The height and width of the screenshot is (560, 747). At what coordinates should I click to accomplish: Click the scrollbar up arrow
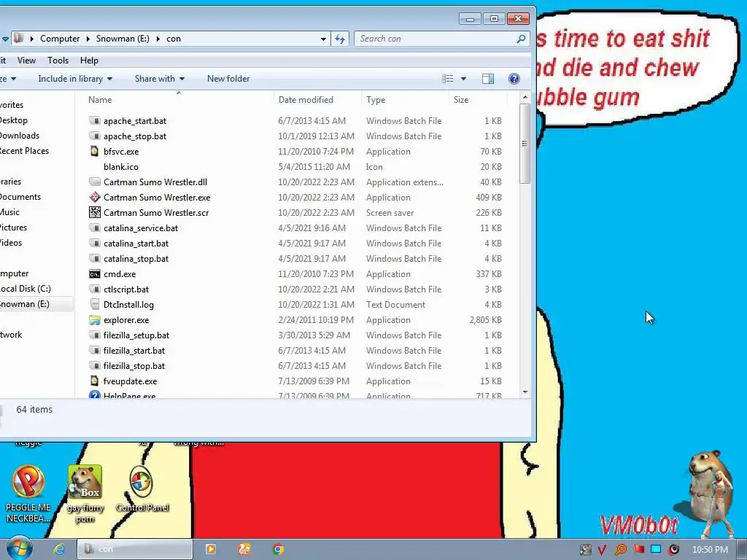click(x=525, y=97)
